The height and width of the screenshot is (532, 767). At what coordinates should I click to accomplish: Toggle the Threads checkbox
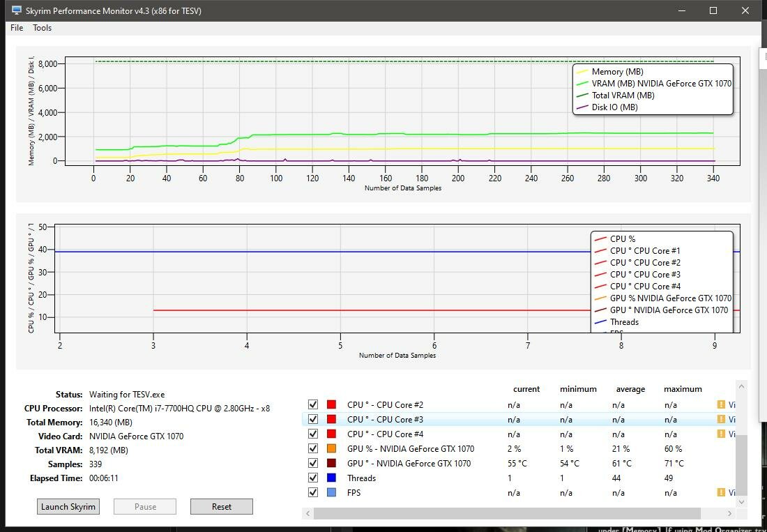[313, 478]
